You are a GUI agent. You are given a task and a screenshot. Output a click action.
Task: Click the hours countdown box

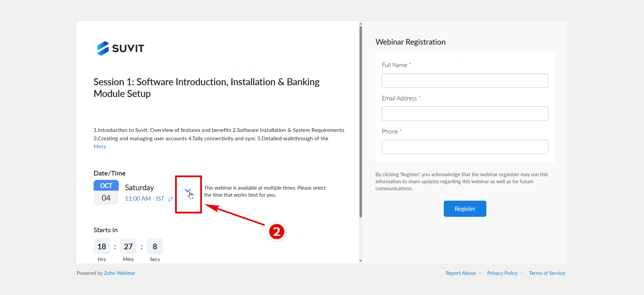click(102, 247)
